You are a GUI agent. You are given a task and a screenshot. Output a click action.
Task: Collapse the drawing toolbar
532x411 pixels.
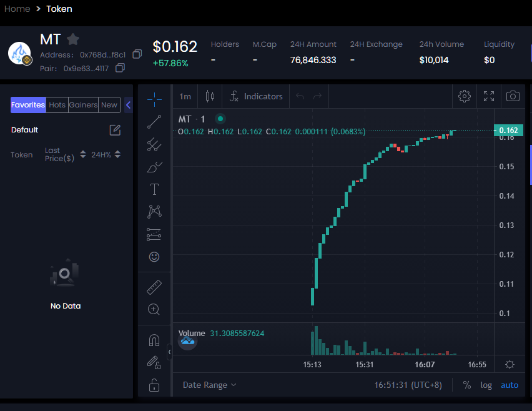(169, 352)
